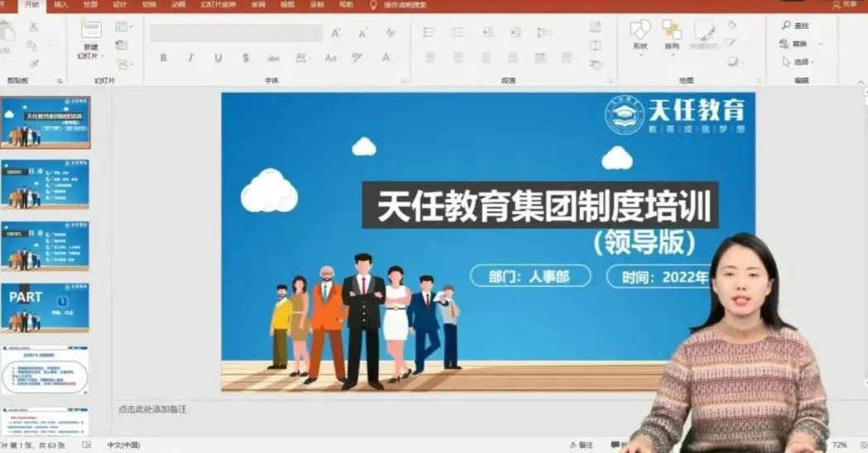Image resolution: width=868 pixels, height=453 pixels.
Task: Toggle Align Right for the paragraph
Action: (x=486, y=58)
